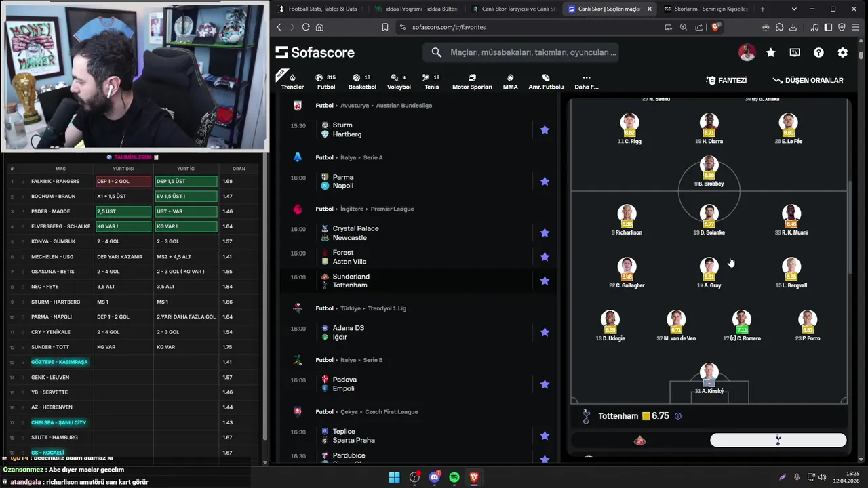This screenshot has height=488, width=868.
Task: Unfavorite the Parma - Napoli match star
Action: click(545, 181)
